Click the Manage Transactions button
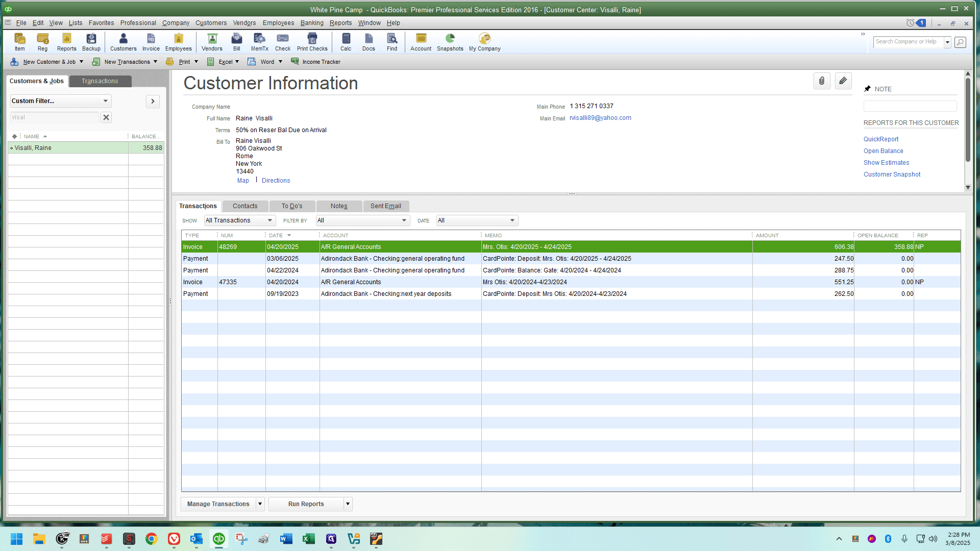 pos(218,504)
